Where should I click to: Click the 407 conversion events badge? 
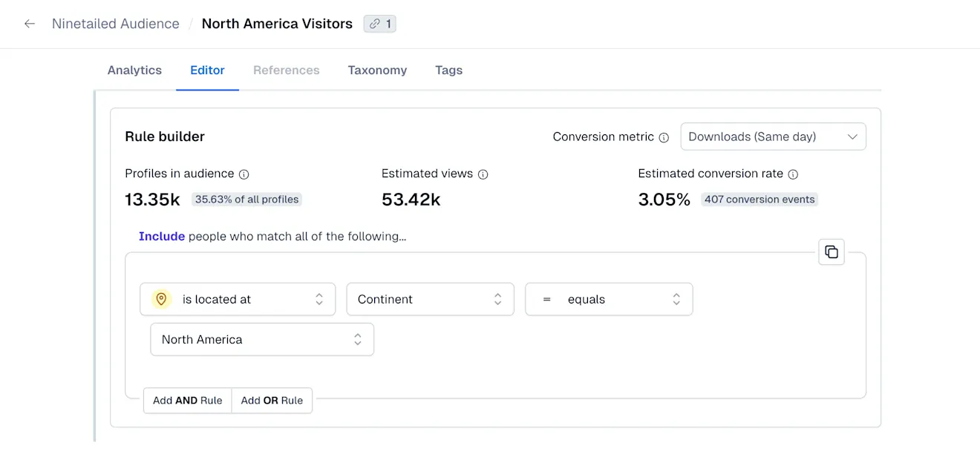[x=759, y=199]
